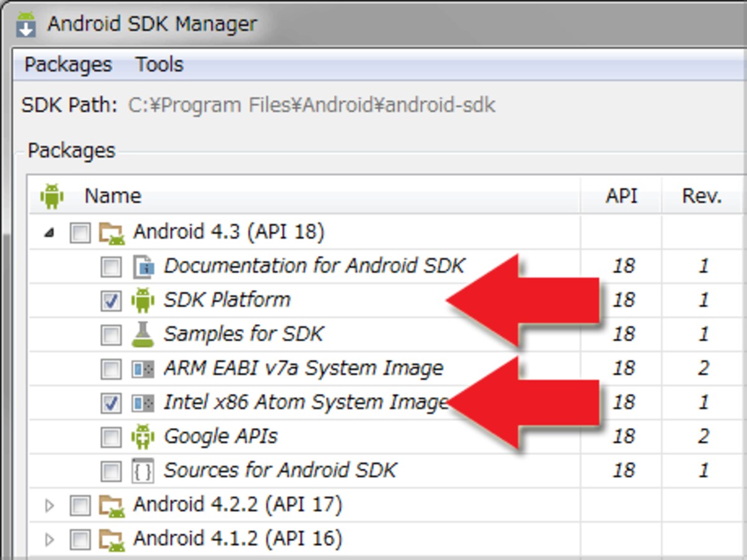This screenshot has width=747, height=560.
Task: Expand the Android 4.1.2 (API 16) node
Action: [50, 539]
